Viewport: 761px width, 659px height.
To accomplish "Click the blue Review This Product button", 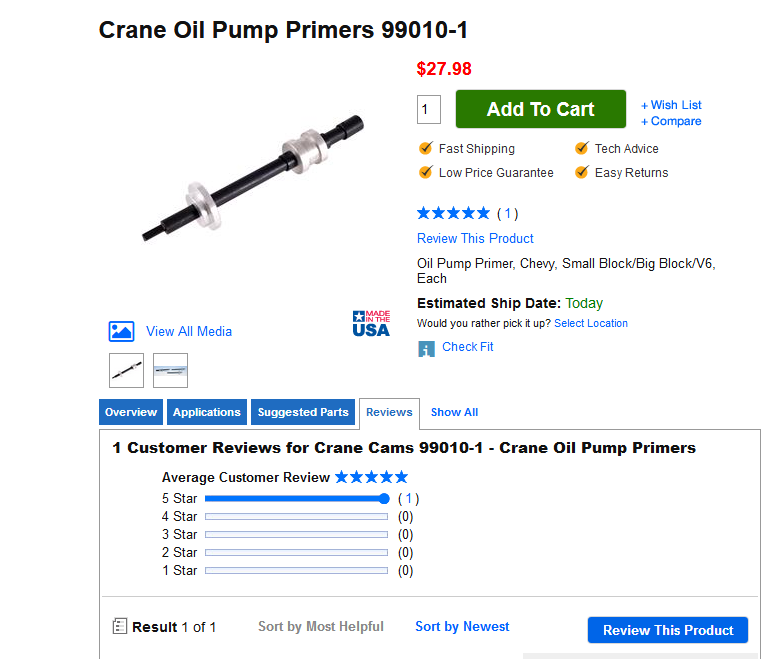I will pyautogui.click(x=667, y=630).
